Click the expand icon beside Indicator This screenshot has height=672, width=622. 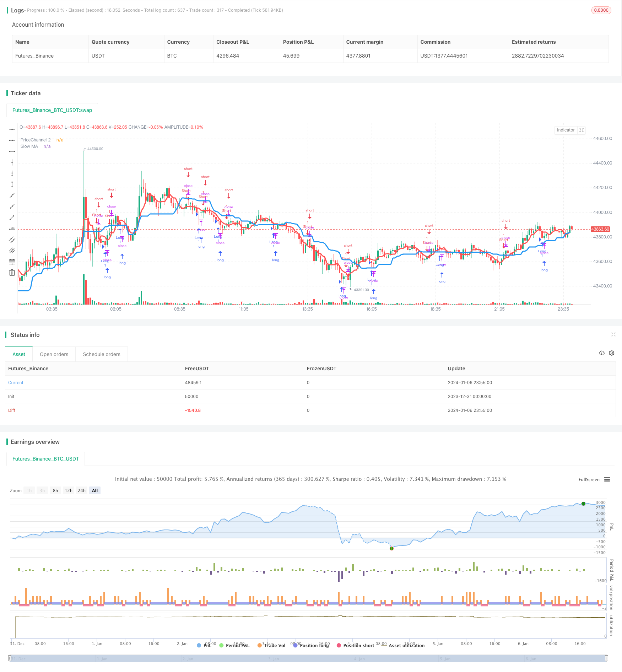coord(582,130)
